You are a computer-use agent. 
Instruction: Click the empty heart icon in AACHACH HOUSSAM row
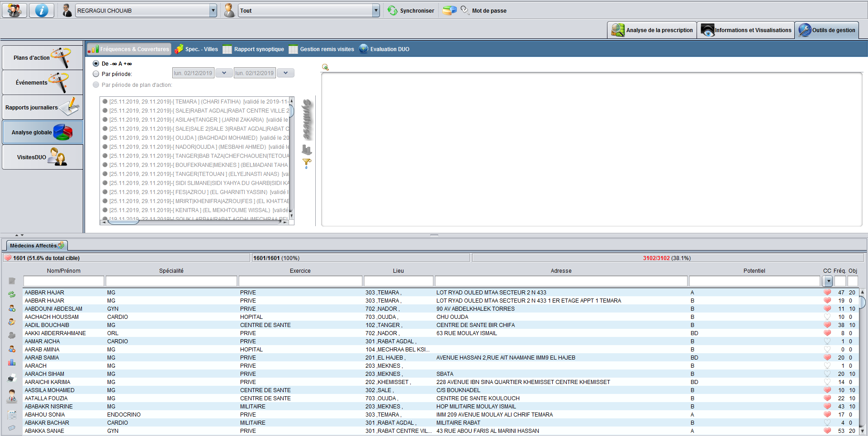pyautogui.click(x=827, y=317)
